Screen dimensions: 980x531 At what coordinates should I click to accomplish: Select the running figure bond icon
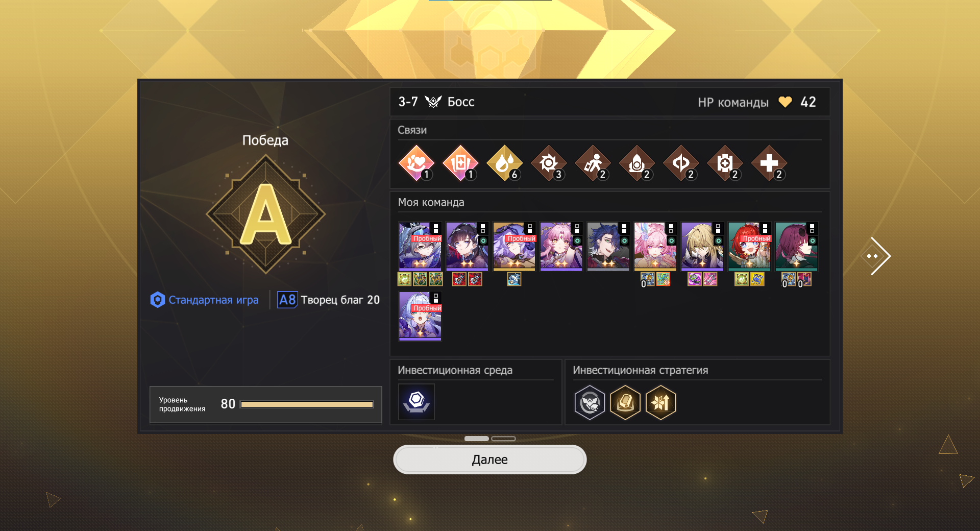tap(593, 163)
